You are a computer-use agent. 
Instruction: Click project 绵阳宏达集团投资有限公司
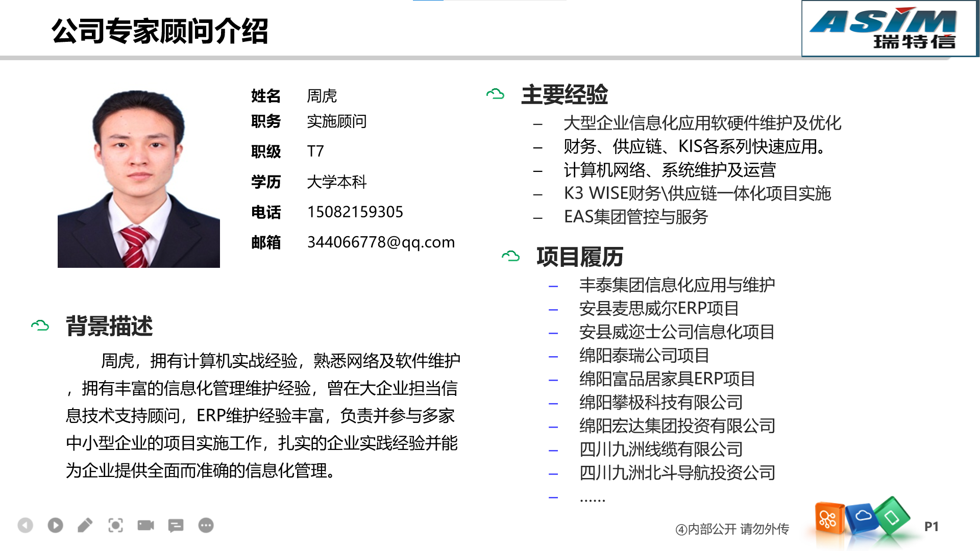(677, 425)
